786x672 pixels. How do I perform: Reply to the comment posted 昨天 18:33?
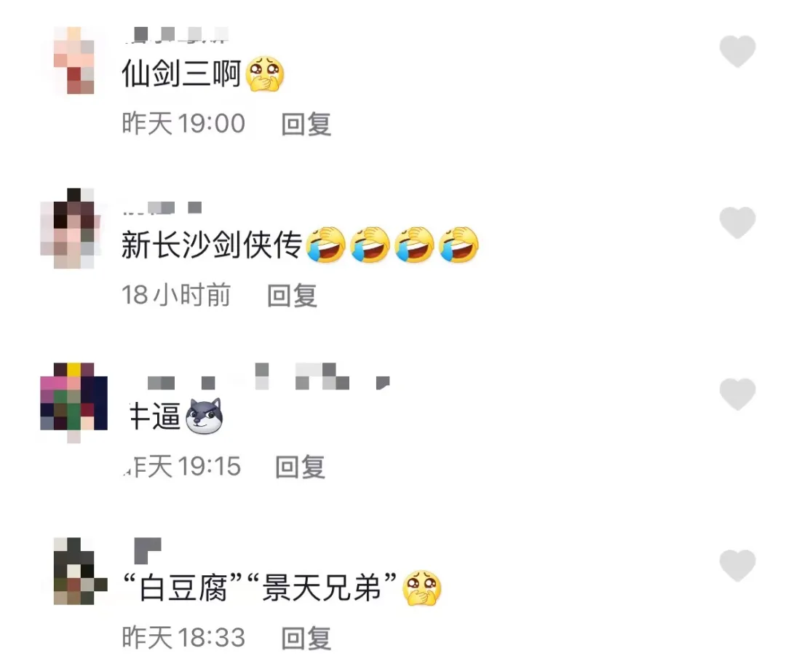pos(306,639)
